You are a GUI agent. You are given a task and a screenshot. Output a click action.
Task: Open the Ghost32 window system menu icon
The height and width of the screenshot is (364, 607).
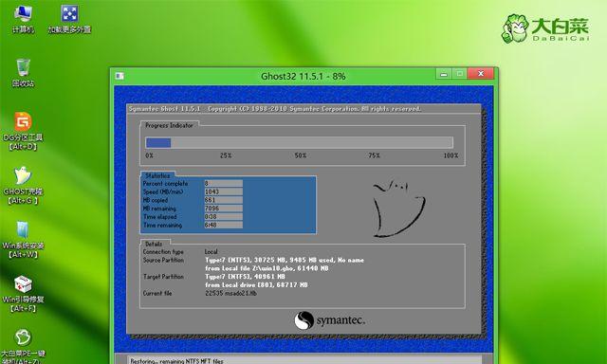120,76
